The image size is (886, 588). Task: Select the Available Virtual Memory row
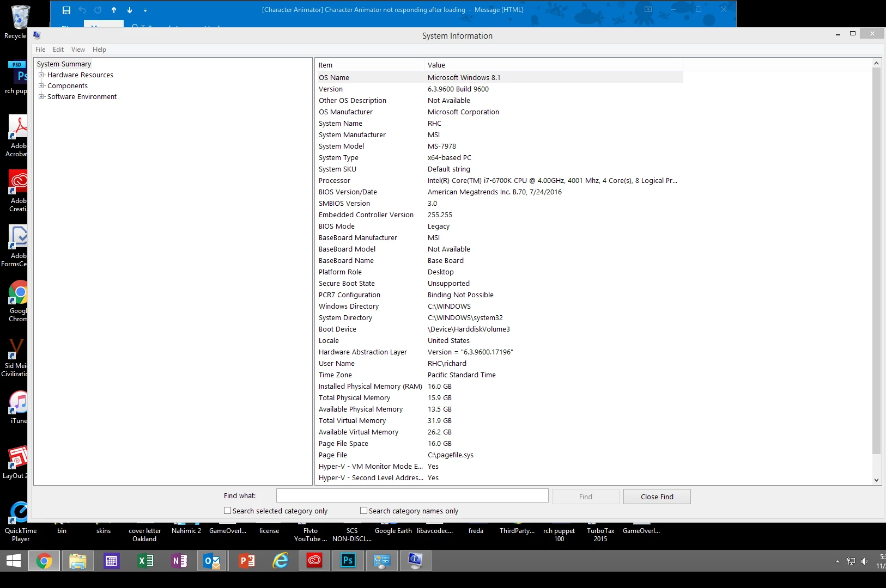(x=500, y=432)
